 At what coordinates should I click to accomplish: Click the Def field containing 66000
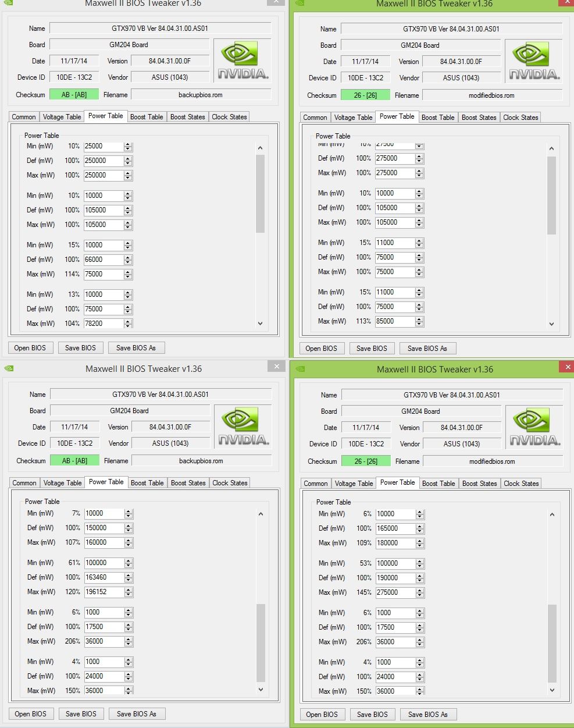pyautogui.click(x=104, y=260)
